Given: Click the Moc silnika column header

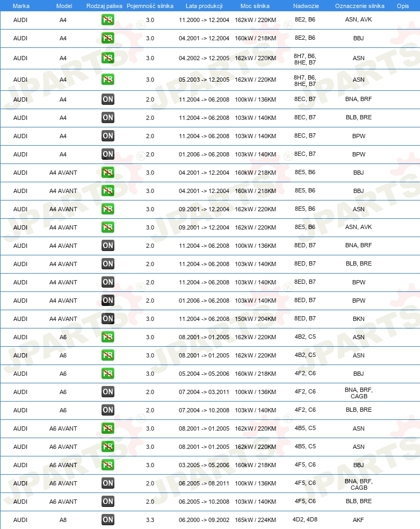Looking at the screenshot, I should click(x=255, y=6).
